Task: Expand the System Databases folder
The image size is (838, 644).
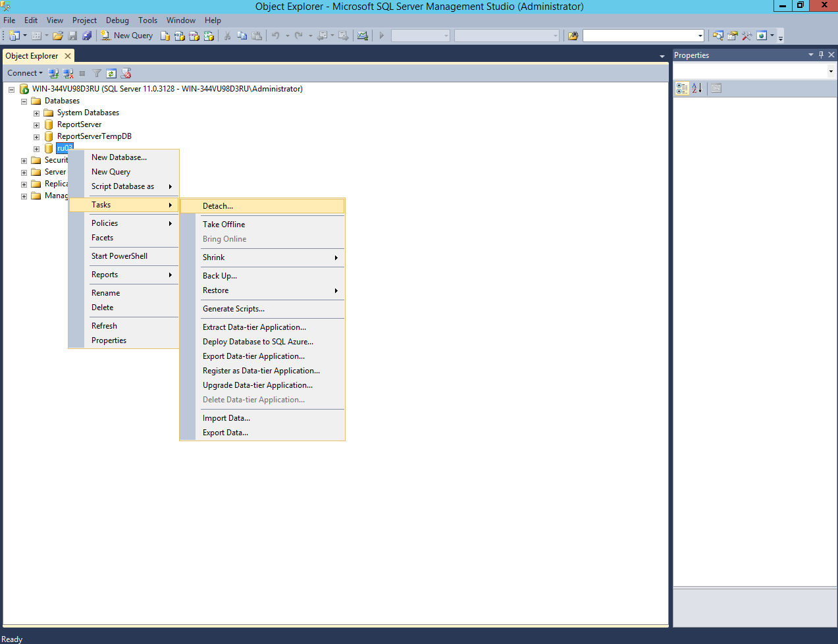Action: pyautogui.click(x=36, y=113)
